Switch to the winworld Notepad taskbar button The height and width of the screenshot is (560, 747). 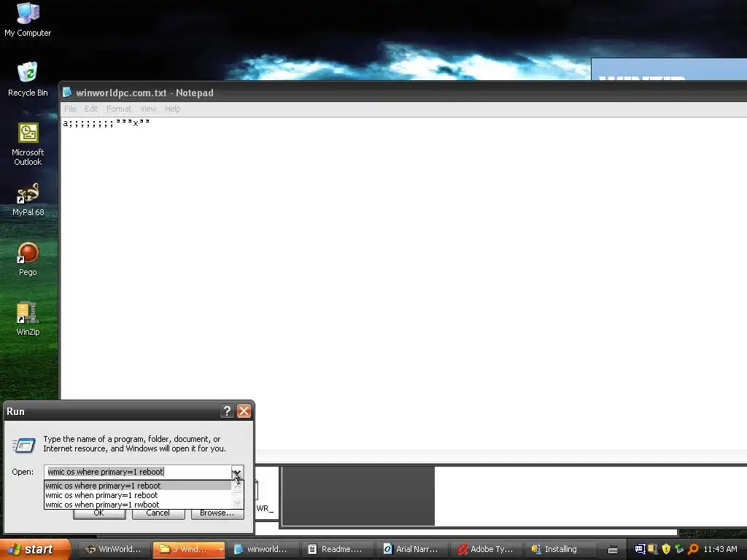(x=263, y=549)
